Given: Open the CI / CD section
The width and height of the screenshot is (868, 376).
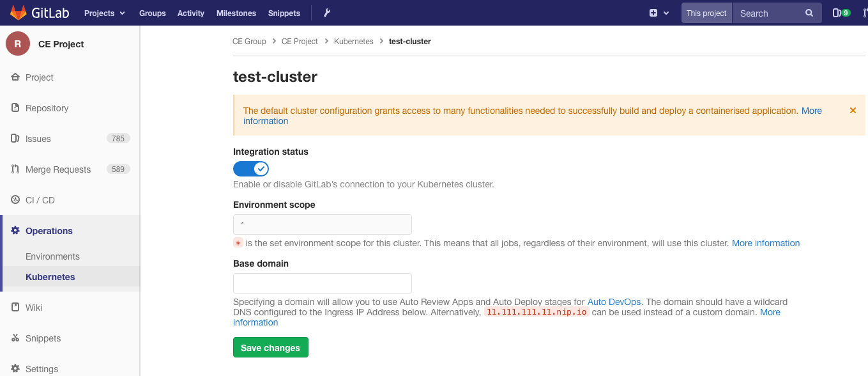Looking at the screenshot, I should point(38,200).
